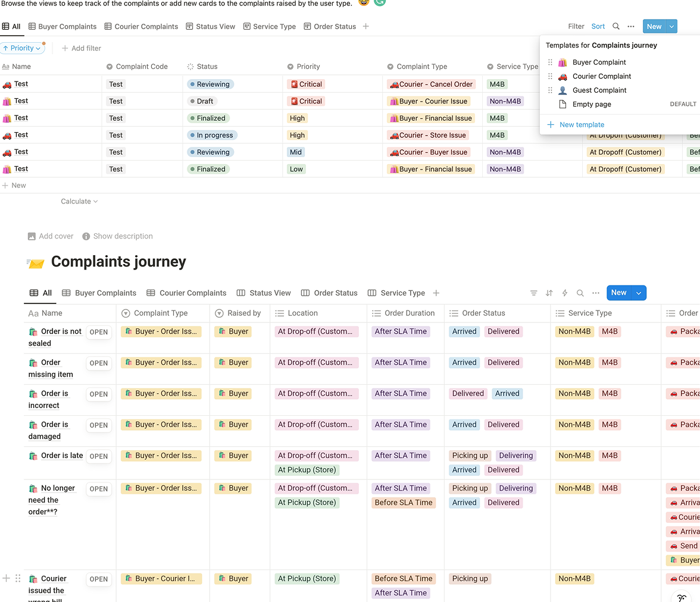Open search in the upper database toolbar
Viewport: 700px width, 602px height.
[615, 26]
